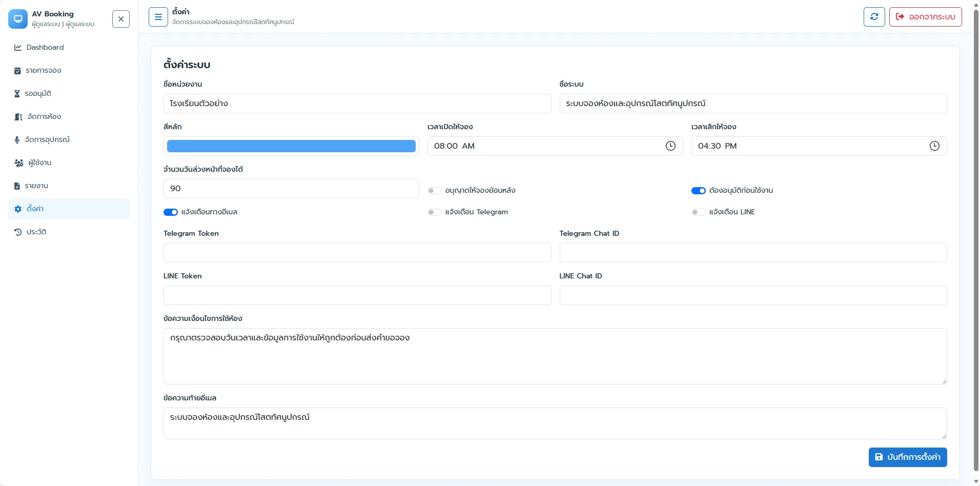Viewport: 980px width, 486px height.
Task: Click the hamburger menu icon
Action: tap(158, 17)
